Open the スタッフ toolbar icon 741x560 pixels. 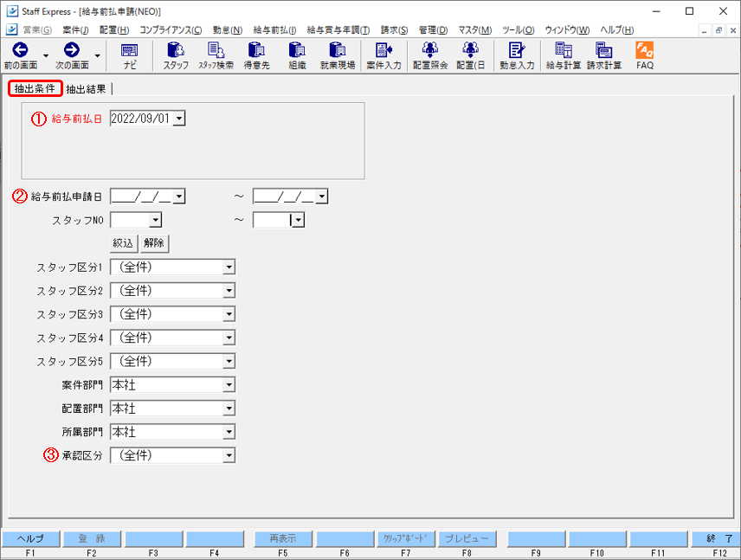click(x=176, y=55)
